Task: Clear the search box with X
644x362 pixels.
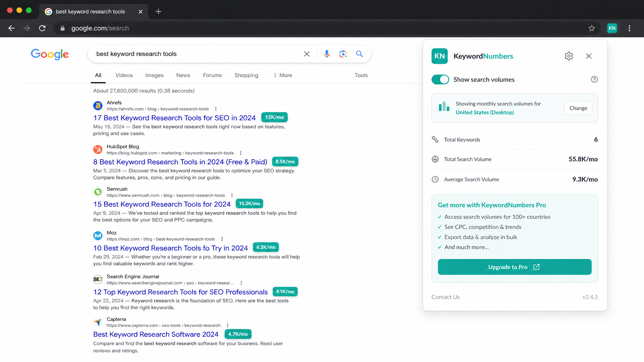Action: click(307, 54)
